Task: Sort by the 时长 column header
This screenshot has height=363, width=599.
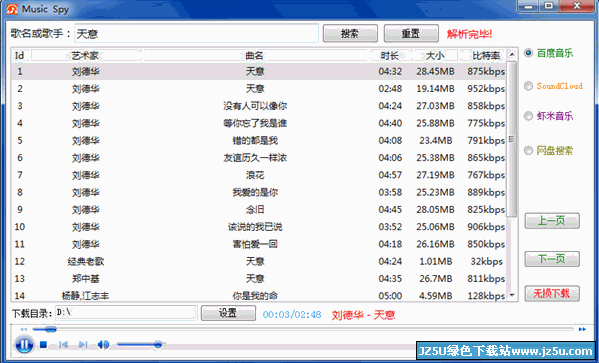Action: (390, 55)
